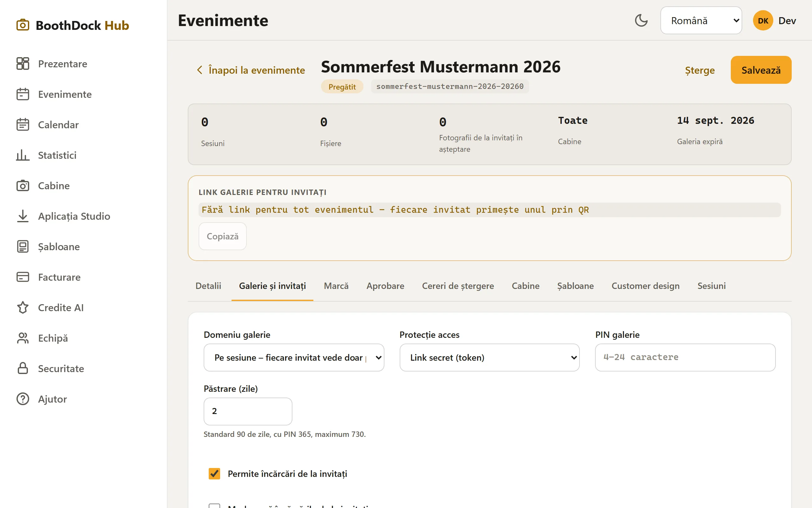
Task: Open the Facturare credit card icon
Action: coord(23,277)
